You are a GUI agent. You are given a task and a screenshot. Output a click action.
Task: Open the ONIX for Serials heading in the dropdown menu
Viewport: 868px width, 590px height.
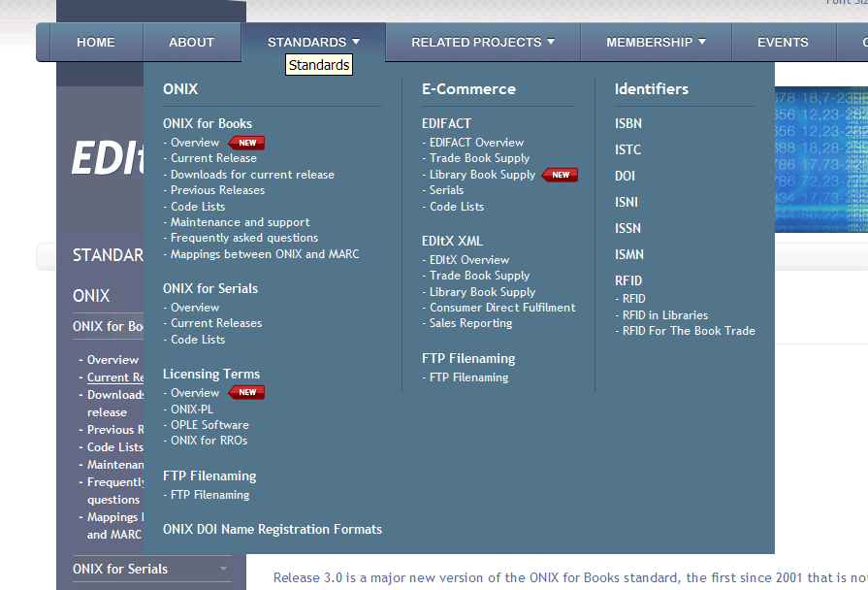pyautogui.click(x=210, y=288)
